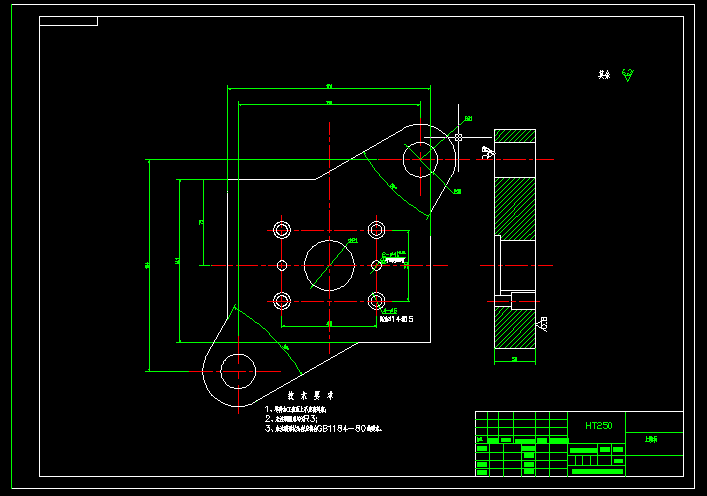Click the HT250 material text in title block
Screen dimensions: 707x496
pos(599,425)
